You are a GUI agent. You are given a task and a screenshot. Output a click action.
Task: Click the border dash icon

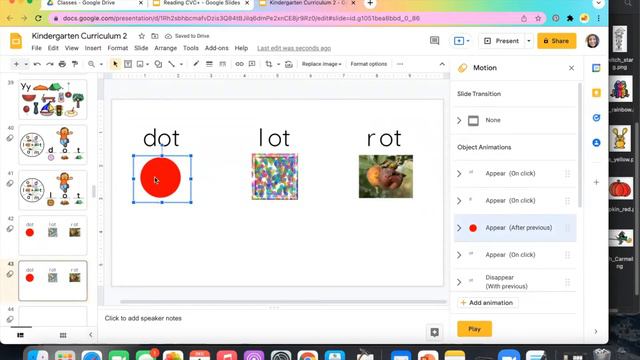point(222,64)
